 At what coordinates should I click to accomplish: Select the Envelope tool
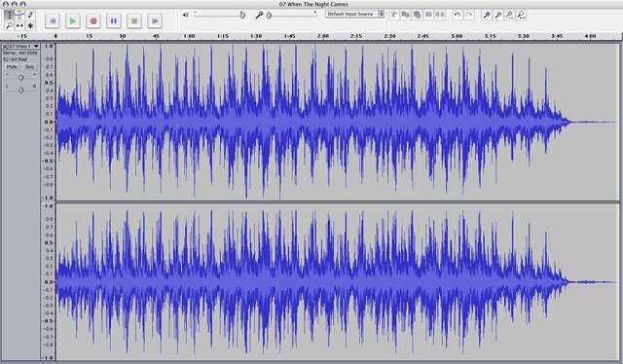(x=19, y=16)
